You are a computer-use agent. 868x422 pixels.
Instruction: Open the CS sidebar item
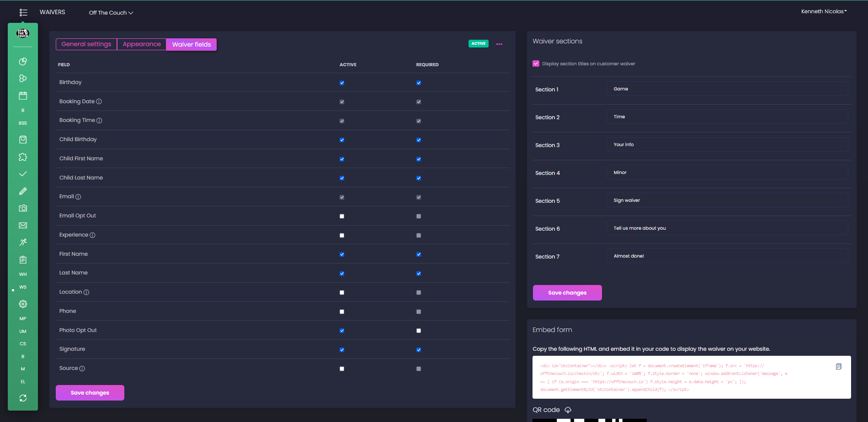(x=23, y=344)
